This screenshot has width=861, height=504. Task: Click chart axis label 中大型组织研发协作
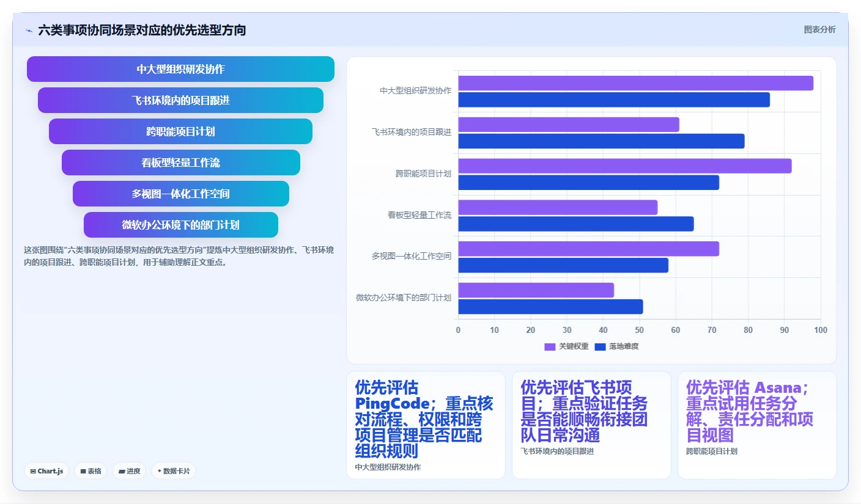click(x=415, y=90)
